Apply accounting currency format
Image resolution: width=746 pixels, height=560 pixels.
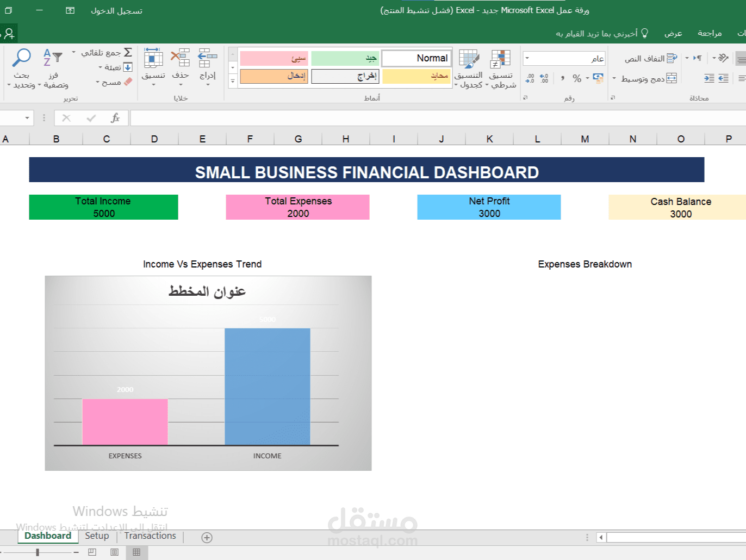pos(599,78)
